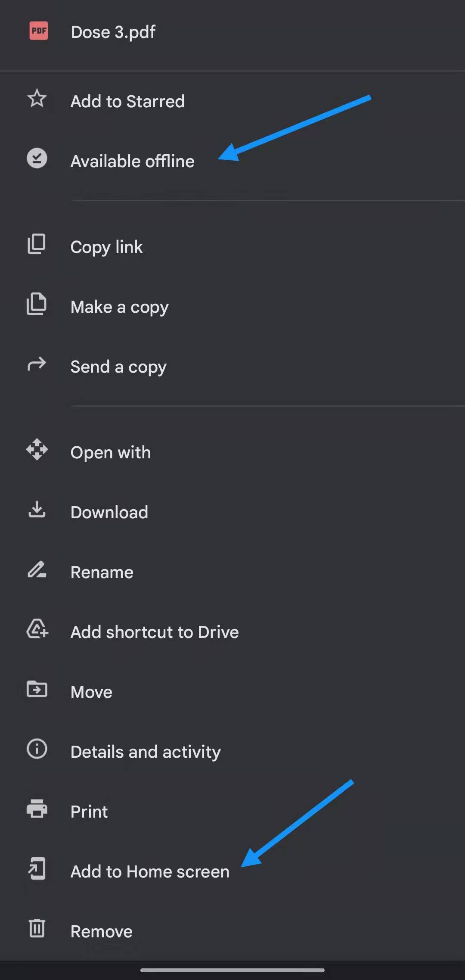Tap the Download arrow icon
This screenshot has width=465, height=980.
(37, 509)
